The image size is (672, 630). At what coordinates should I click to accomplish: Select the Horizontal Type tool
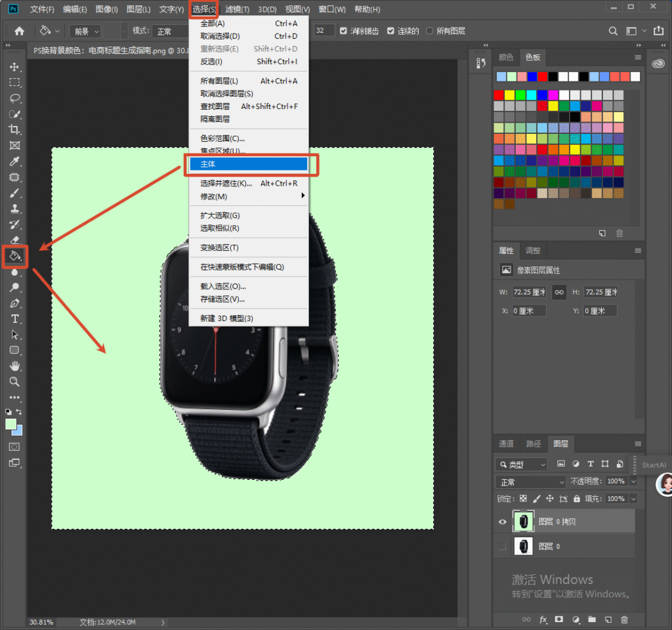coord(14,319)
